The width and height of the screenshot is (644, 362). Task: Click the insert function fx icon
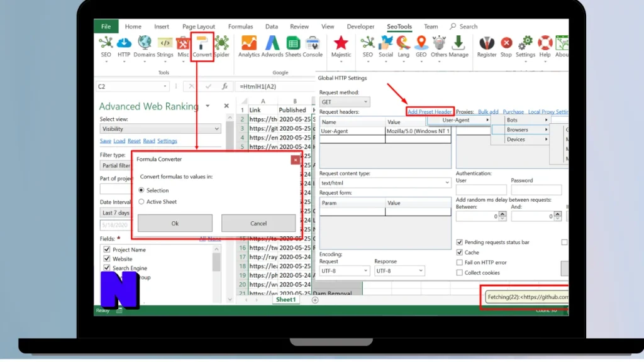(x=225, y=86)
